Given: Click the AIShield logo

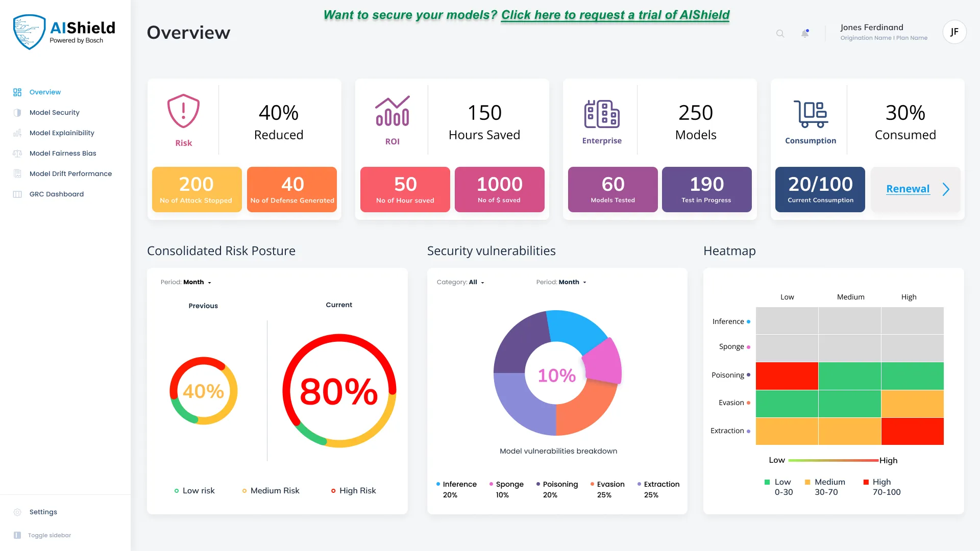Looking at the screenshot, I should pos(64,32).
